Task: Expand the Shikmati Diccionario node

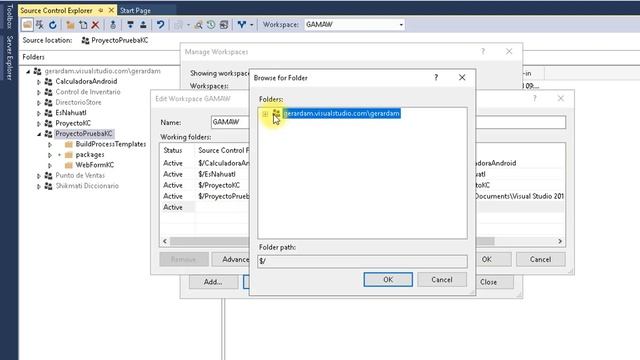Action: point(39,186)
